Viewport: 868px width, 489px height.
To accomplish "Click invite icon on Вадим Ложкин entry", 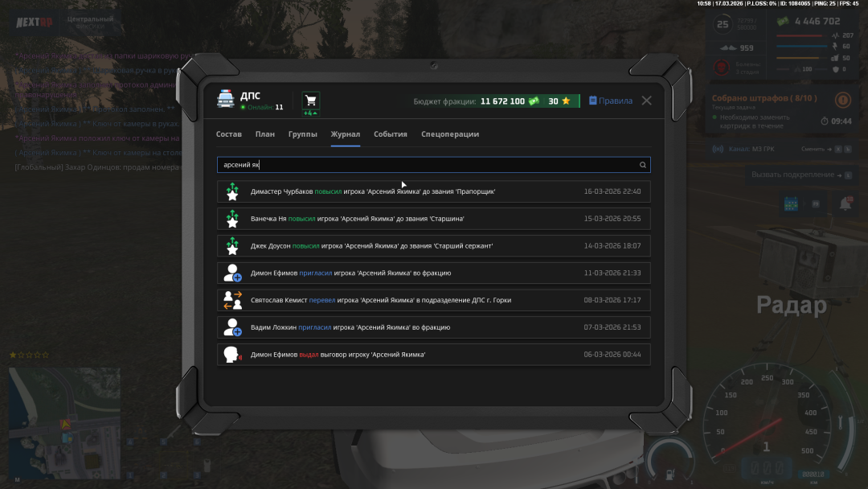I will click(x=232, y=327).
